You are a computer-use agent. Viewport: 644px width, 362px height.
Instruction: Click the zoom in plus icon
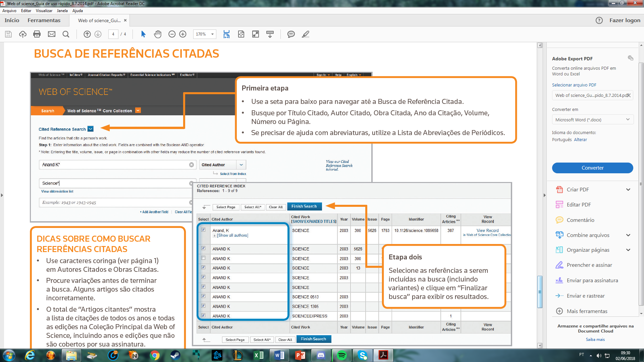click(183, 34)
